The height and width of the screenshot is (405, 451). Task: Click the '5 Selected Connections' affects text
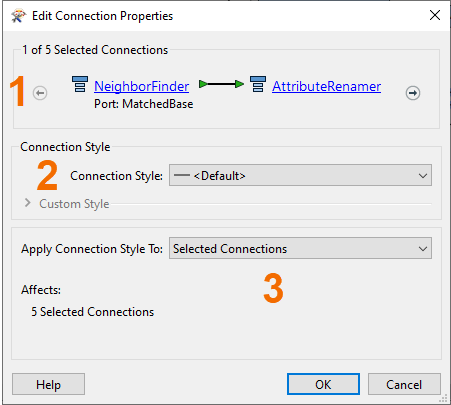click(x=93, y=312)
